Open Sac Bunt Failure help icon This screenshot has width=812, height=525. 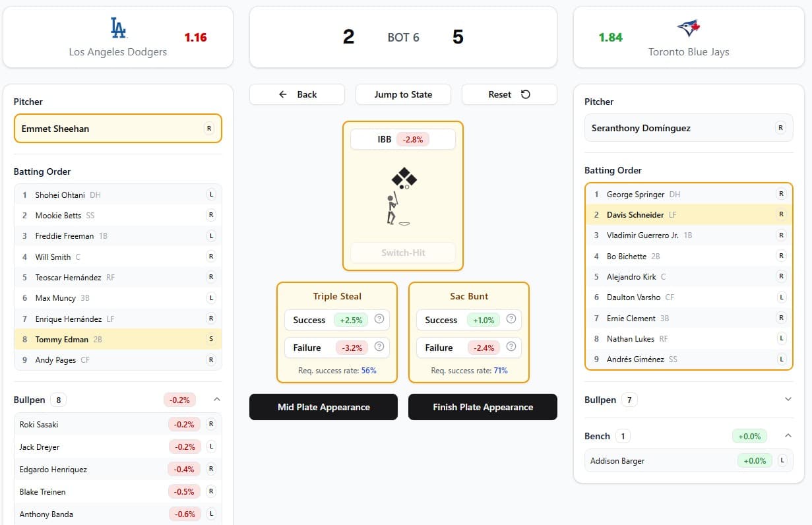[x=511, y=347]
